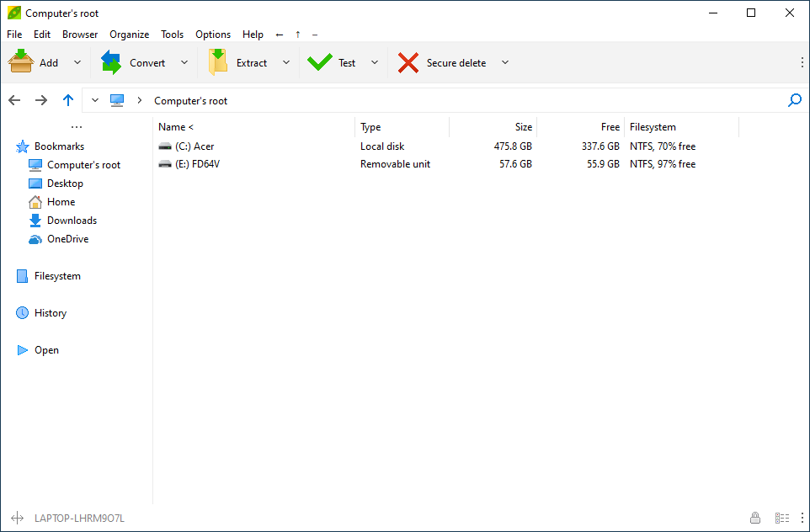
Task: Open the Browser menu
Action: [x=80, y=35]
